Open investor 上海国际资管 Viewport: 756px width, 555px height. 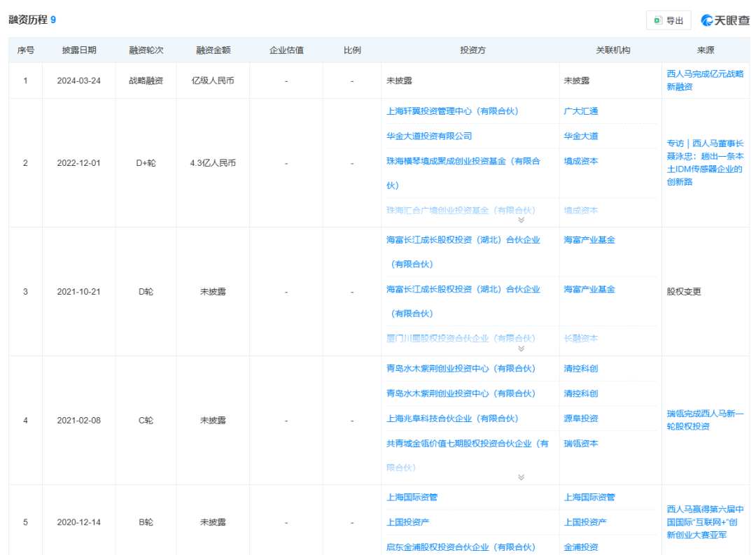tap(412, 497)
